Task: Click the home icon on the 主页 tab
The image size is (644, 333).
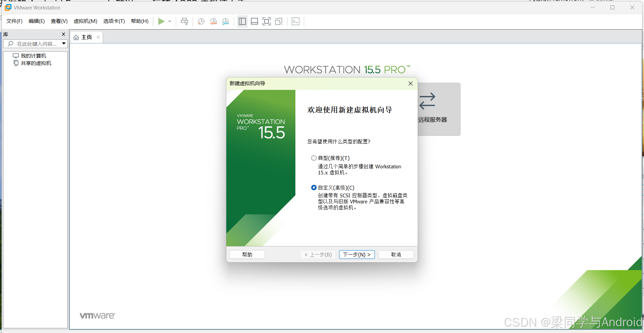Action: [76, 37]
